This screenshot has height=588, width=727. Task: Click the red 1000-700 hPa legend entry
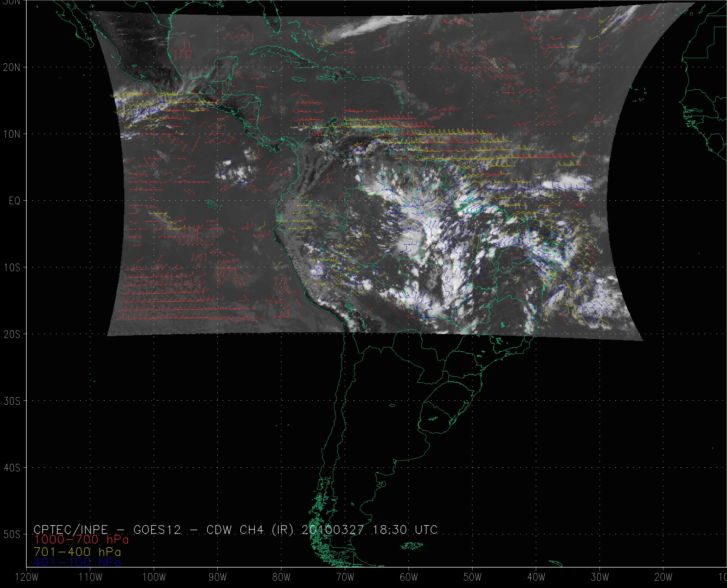(x=81, y=539)
